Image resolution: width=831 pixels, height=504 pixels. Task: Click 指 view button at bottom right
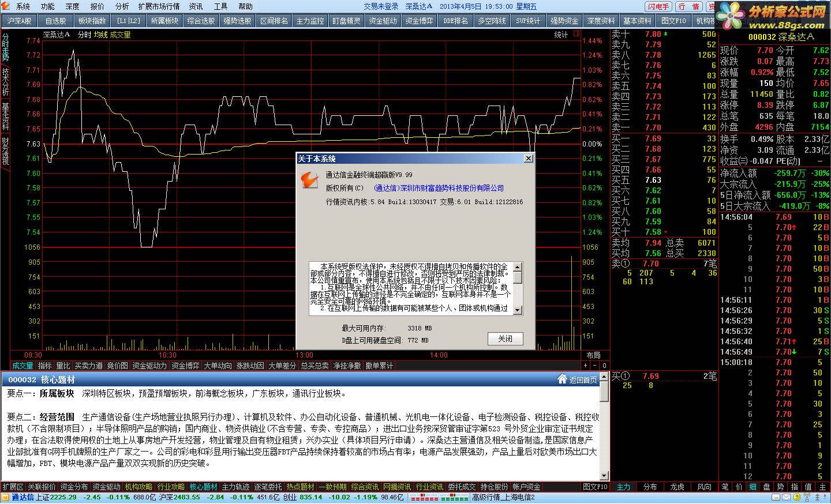[x=794, y=487]
